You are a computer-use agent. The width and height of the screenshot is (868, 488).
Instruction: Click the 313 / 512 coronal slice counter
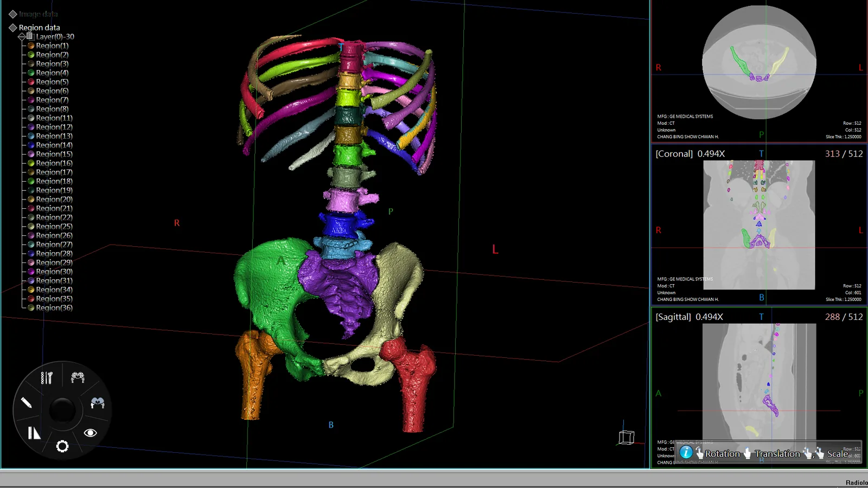point(844,154)
